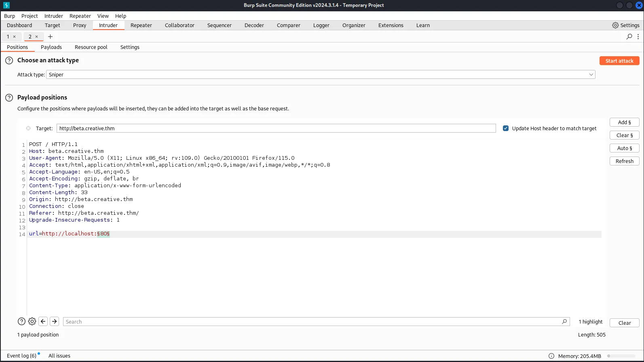
Task: Switch to the Payloads tab
Action: click(x=51, y=47)
